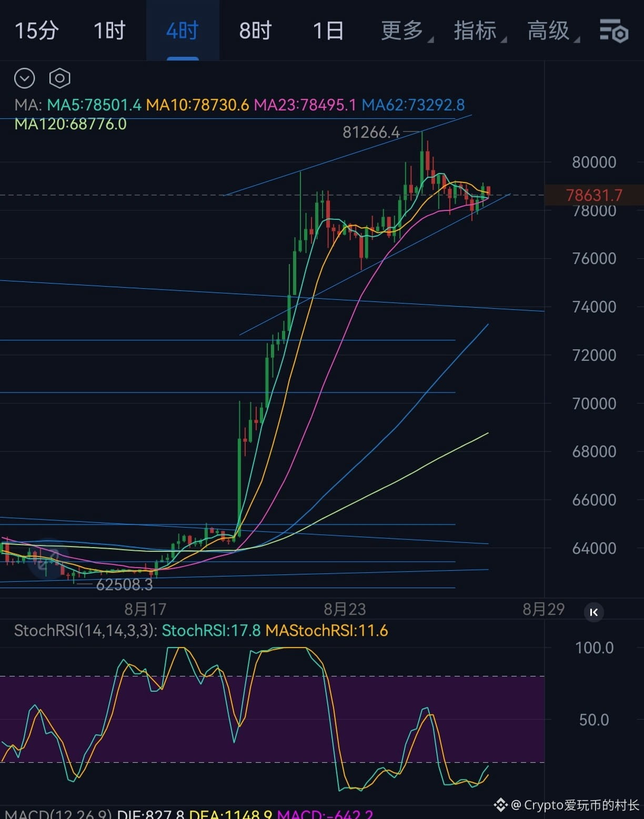Click the low marker 62508.3

point(125,584)
